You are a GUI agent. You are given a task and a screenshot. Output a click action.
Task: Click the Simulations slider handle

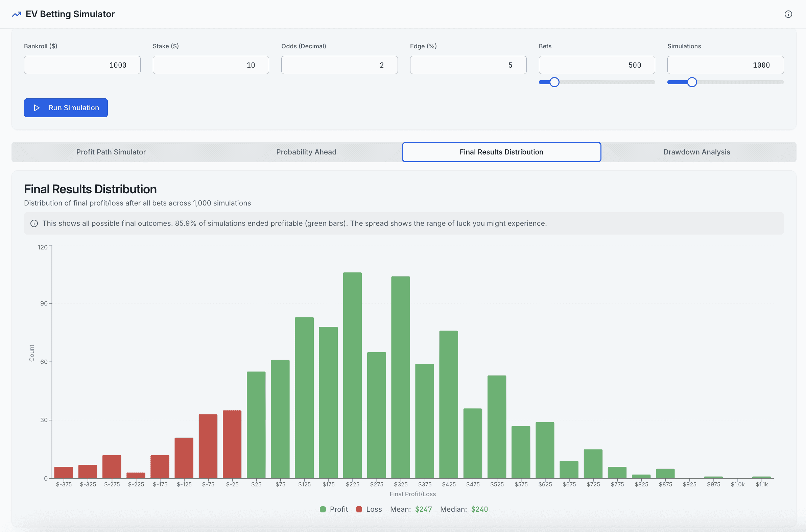click(692, 82)
